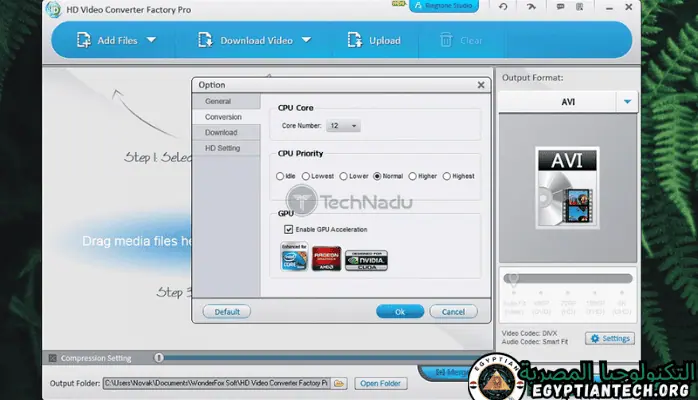Image resolution: width=698 pixels, height=400 pixels.
Task: Open the HD Setting tab
Action: point(226,148)
